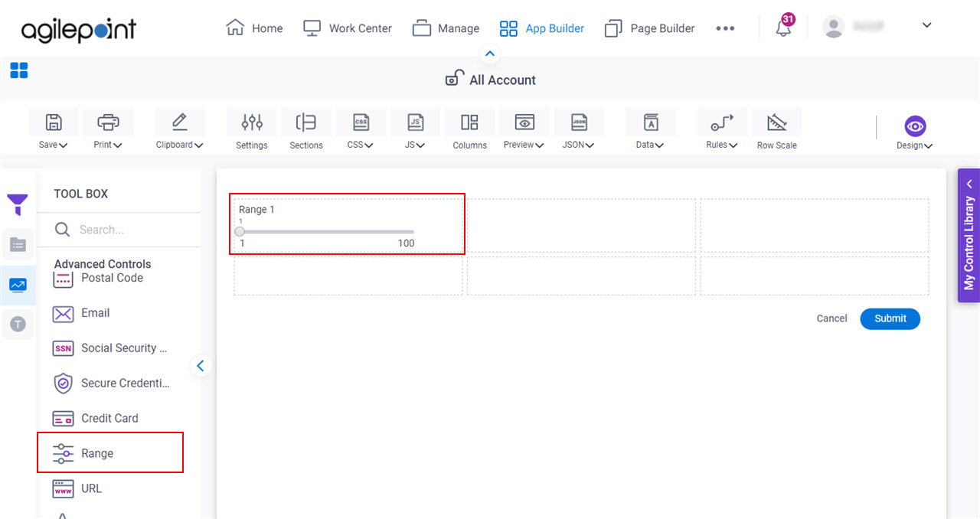Viewport: 980px width, 519px height.
Task: Go to Home tab
Action: tap(255, 28)
